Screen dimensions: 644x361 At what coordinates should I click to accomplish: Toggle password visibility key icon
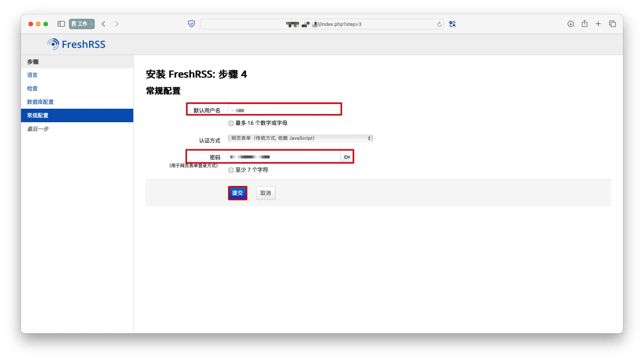[x=347, y=157]
